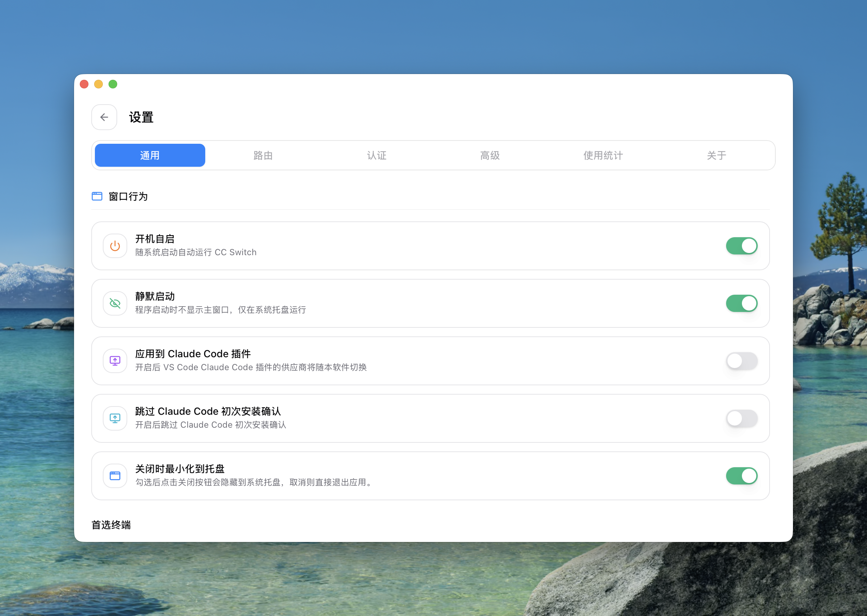
Task: Minimize the window with yellow button
Action: click(x=98, y=84)
